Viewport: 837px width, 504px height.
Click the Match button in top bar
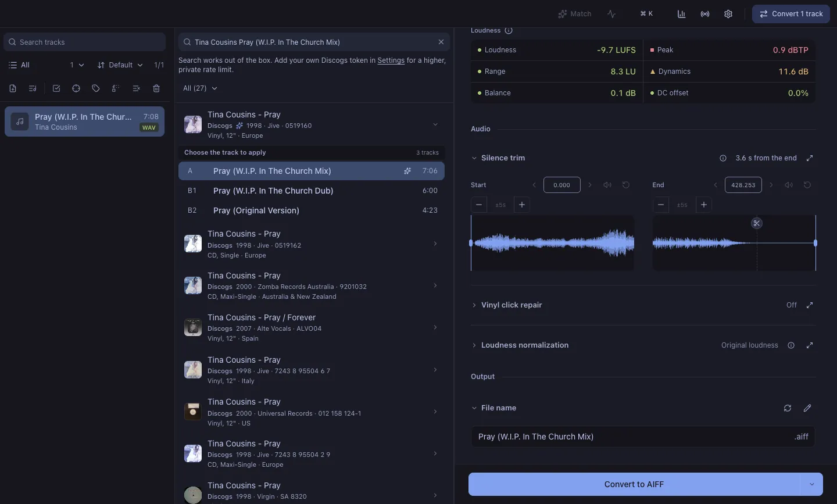click(x=575, y=14)
